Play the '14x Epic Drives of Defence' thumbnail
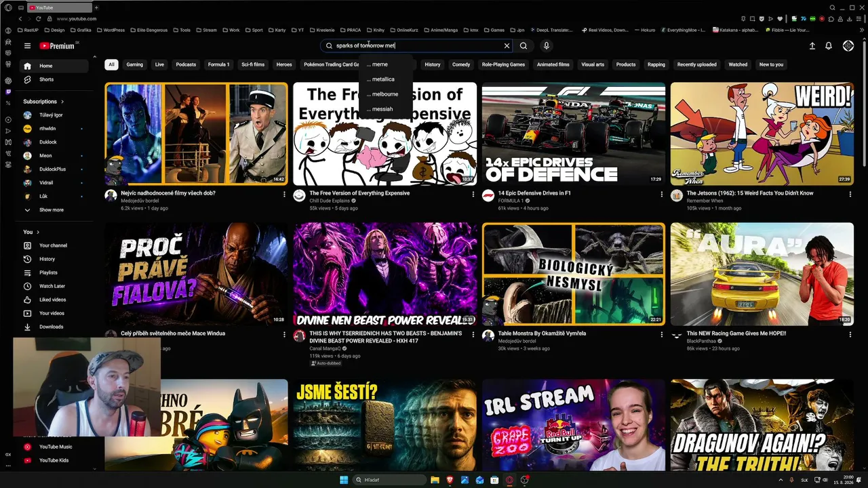 tap(574, 134)
